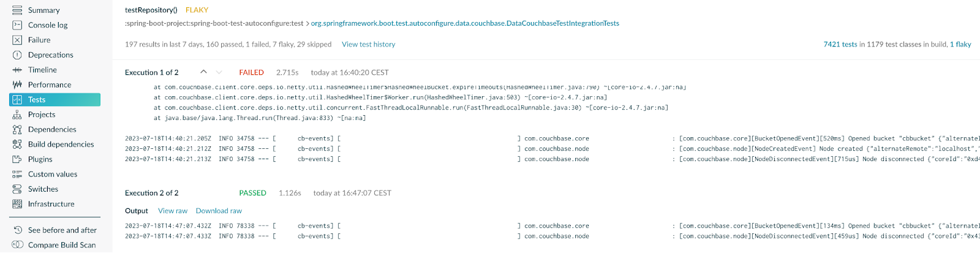Open the Projects section
This screenshot has height=253, width=980.
(x=42, y=115)
